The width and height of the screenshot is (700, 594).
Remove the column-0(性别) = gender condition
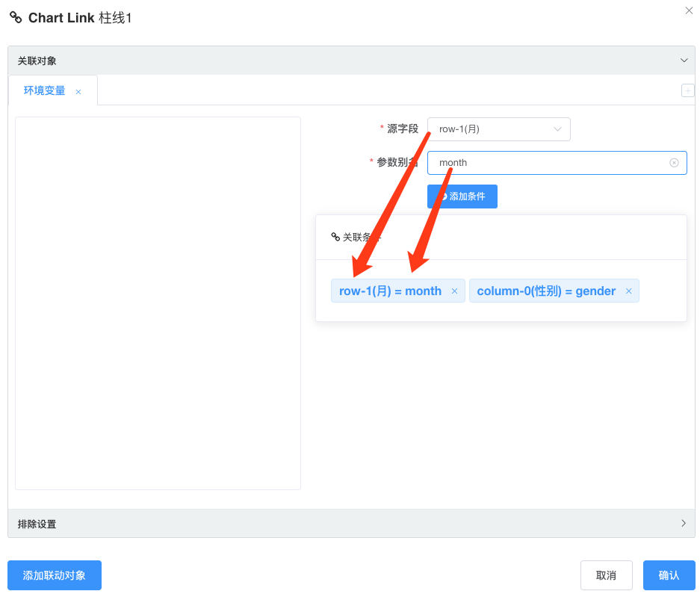(628, 291)
